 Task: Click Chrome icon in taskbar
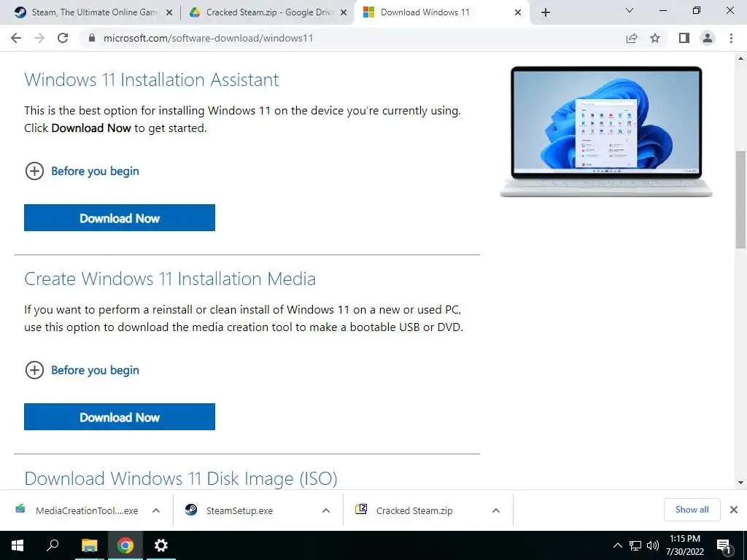click(x=125, y=545)
